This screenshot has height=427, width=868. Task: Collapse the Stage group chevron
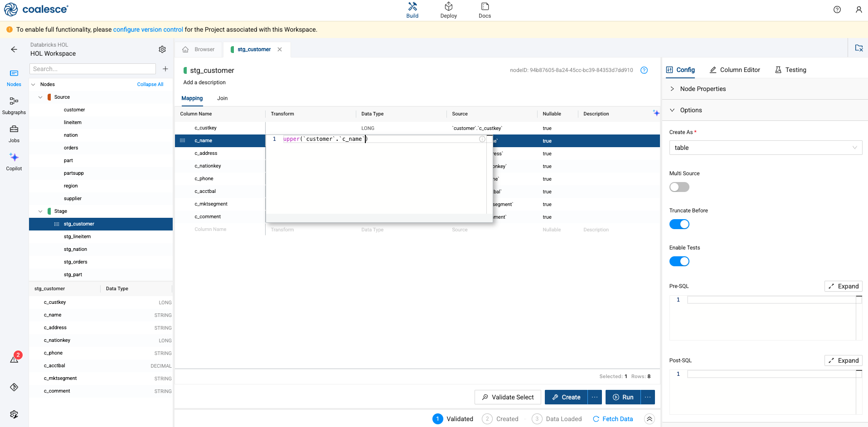[40, 211]
